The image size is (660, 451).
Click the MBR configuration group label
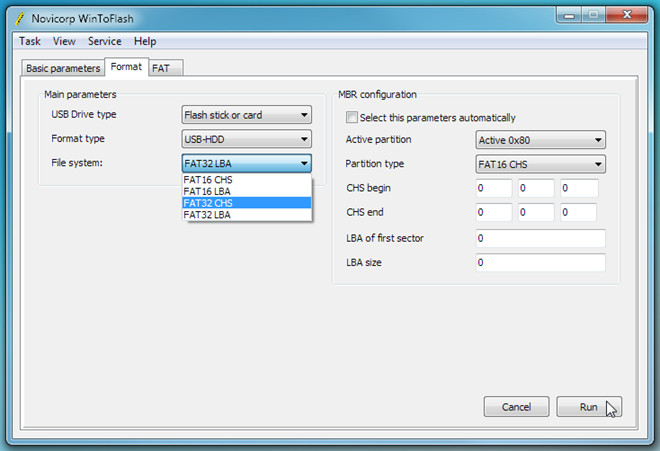click(378, 94)
